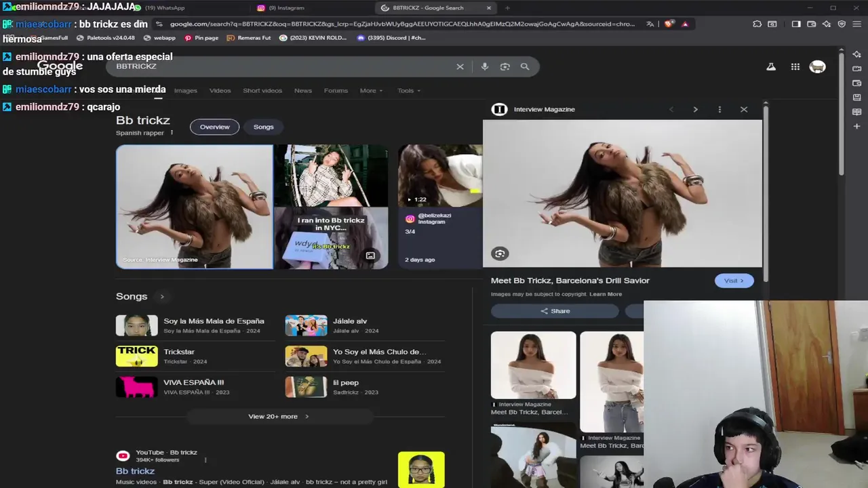The height and width of the screenshot is (488, 868).
Task: Open Google Lens image search icon
Action: 505,66
